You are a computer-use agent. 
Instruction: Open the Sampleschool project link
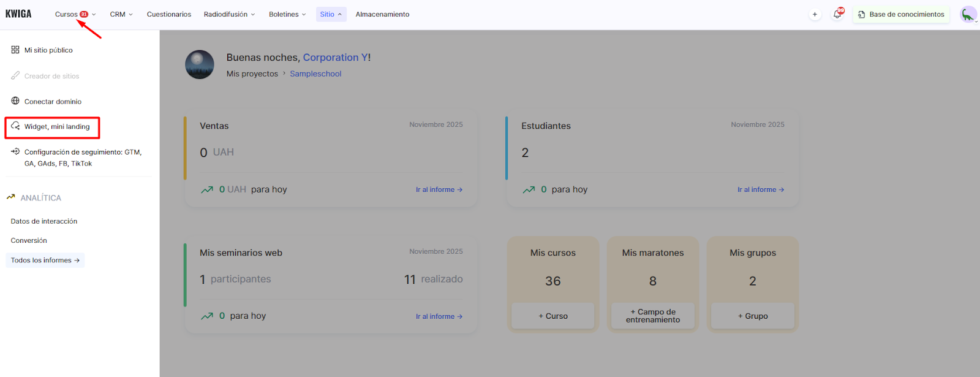click(315, 74)
